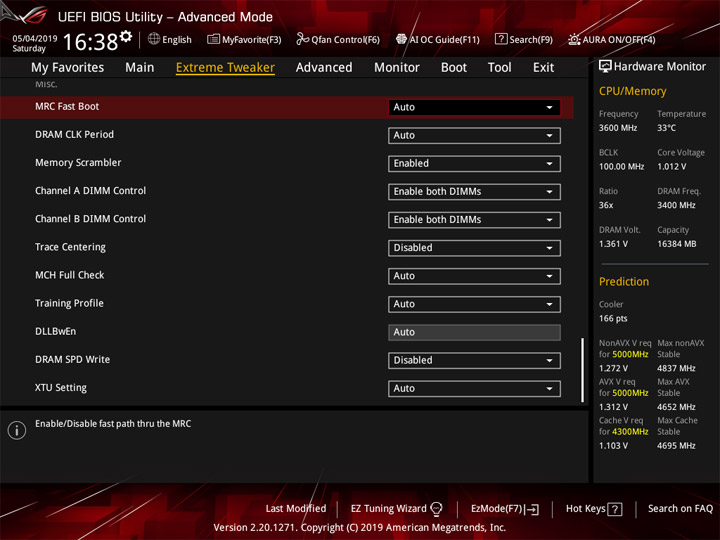
Task: Switch to the My Favorites tab
Action: point(68,68)
